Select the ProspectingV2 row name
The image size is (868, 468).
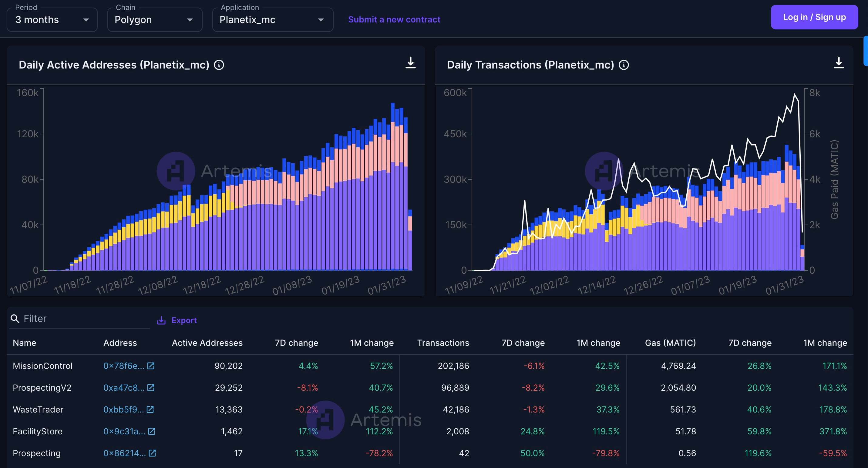42,388
